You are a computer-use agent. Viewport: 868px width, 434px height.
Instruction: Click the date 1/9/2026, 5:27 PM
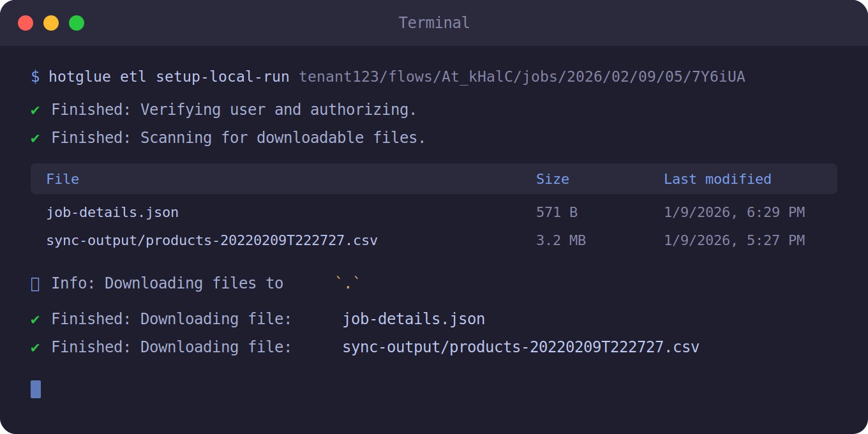[x=734, y=240]
